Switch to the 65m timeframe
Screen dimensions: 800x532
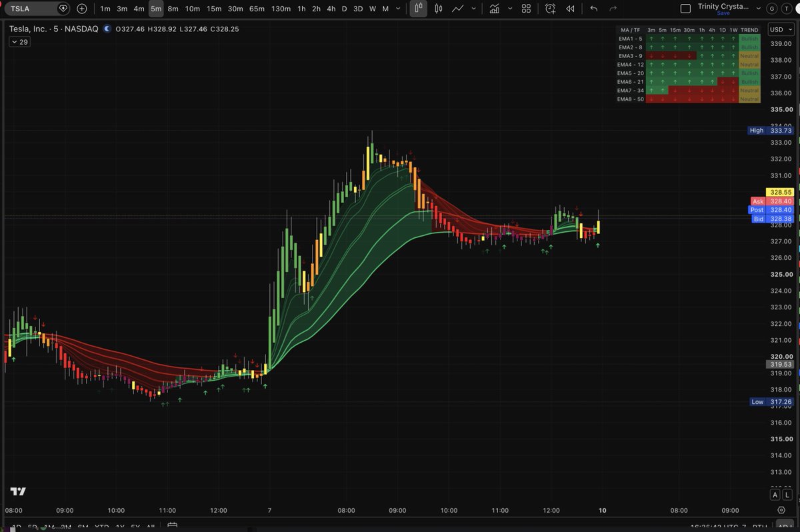point(257,9)
